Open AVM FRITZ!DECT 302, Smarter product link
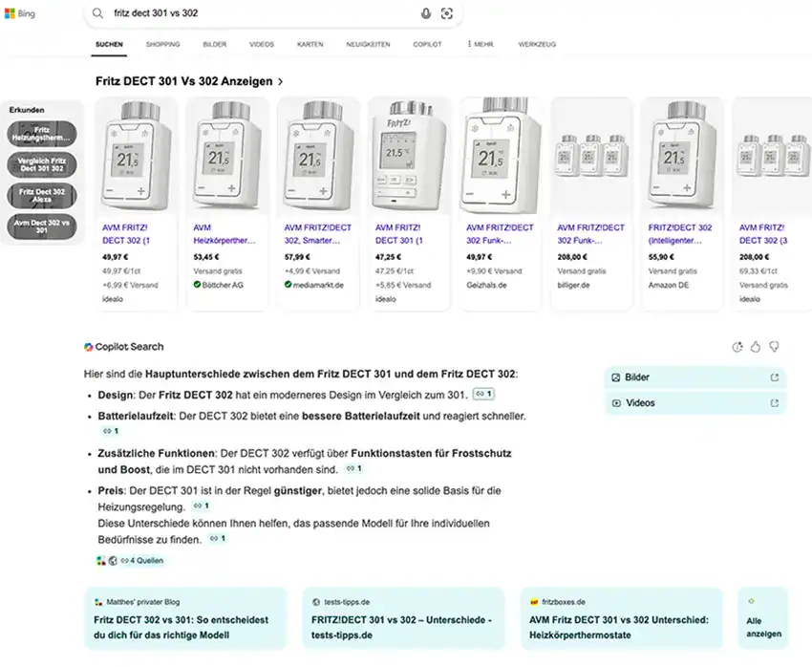812x667 pixels. 317,234
